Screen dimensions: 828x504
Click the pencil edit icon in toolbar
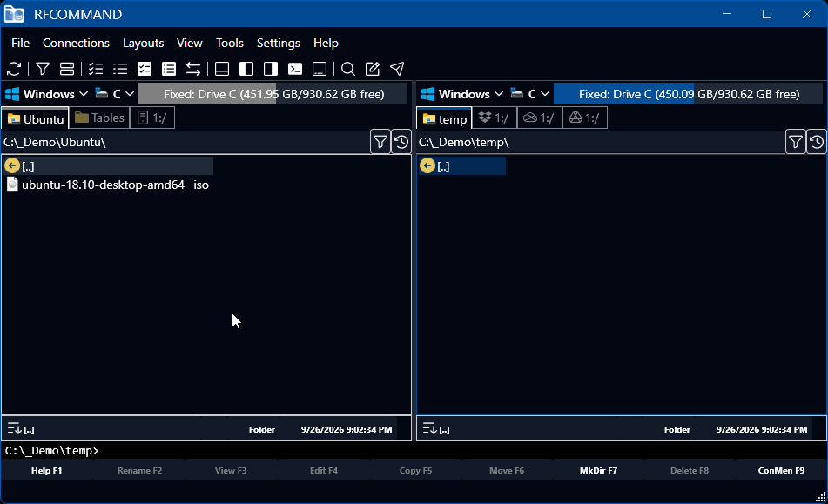(373, 69)
